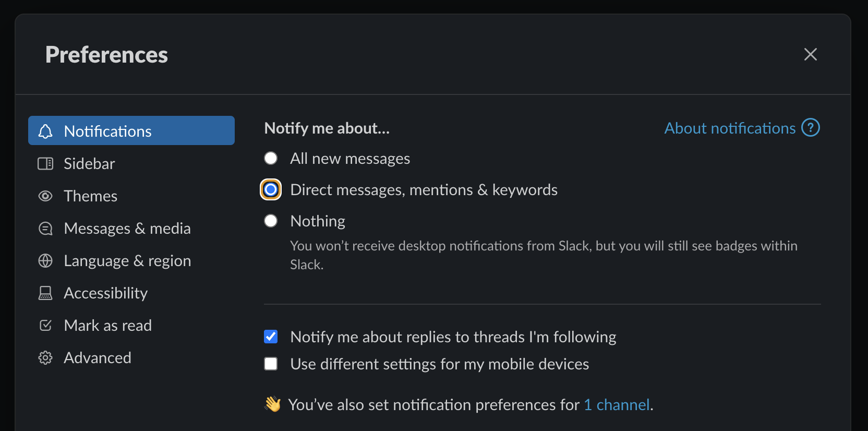The height and width of the screenshot is (431, 868).
Task: Click the chat bubble icon for Messages & media
Action: (x=45, y=229)
